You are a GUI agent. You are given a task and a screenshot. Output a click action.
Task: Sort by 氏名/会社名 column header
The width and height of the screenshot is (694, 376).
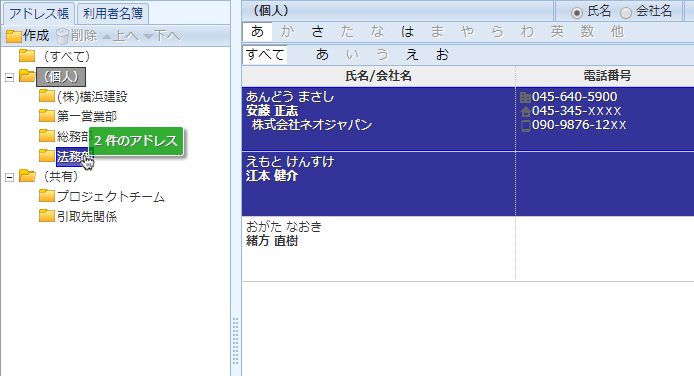click(378, 76)
